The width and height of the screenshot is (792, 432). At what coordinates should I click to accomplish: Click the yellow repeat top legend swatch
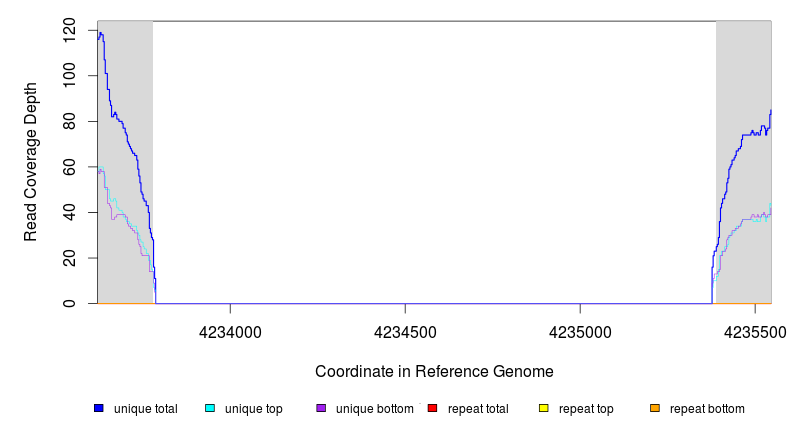tap(544, 409)
